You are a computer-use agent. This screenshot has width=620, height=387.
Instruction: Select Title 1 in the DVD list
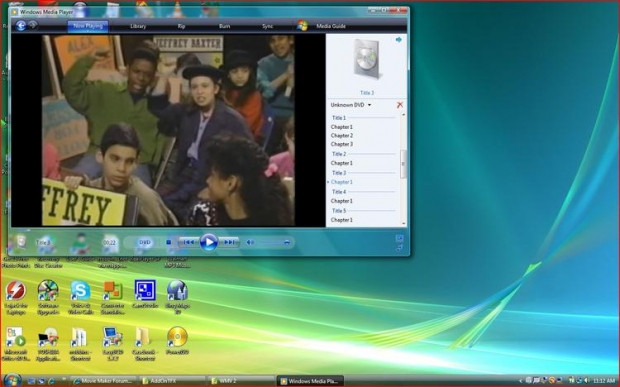[x=339, y=118]
